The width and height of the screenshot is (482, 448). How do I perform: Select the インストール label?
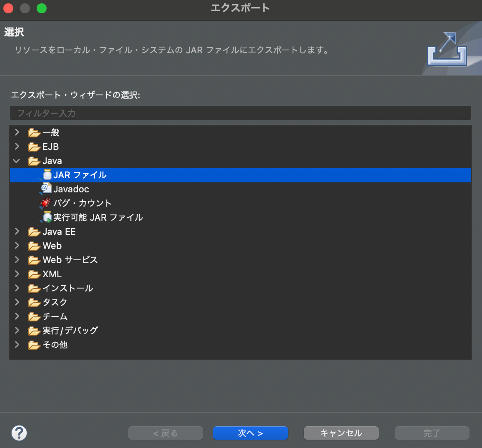[67, 288]
